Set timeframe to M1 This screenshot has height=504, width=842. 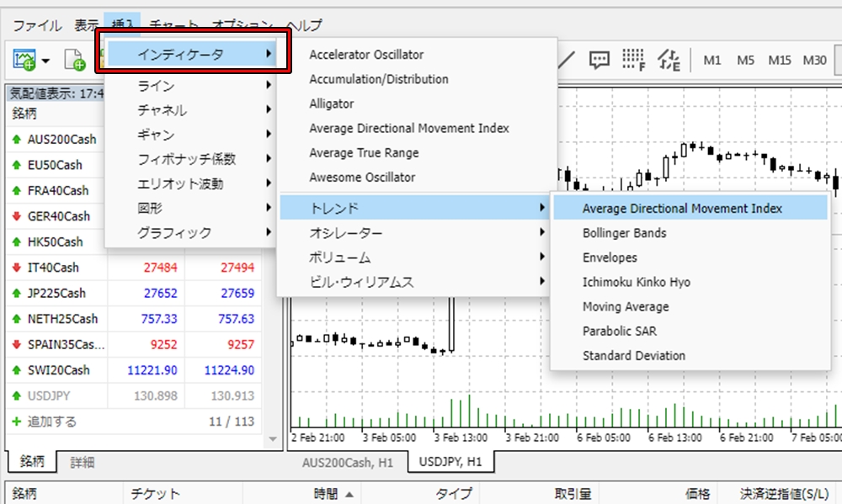pos(712,61)
